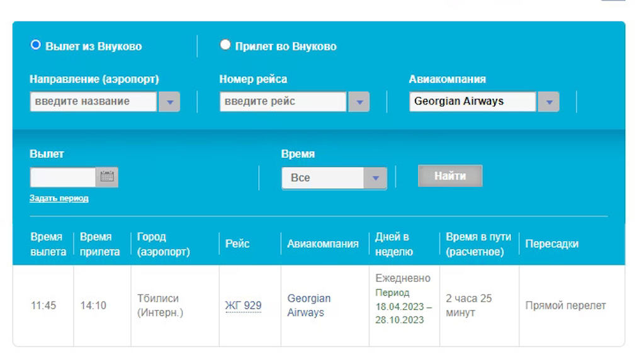This screenshot has height=362, width=644.
Task: Click the Задать период link
Action: click(59, 198)
